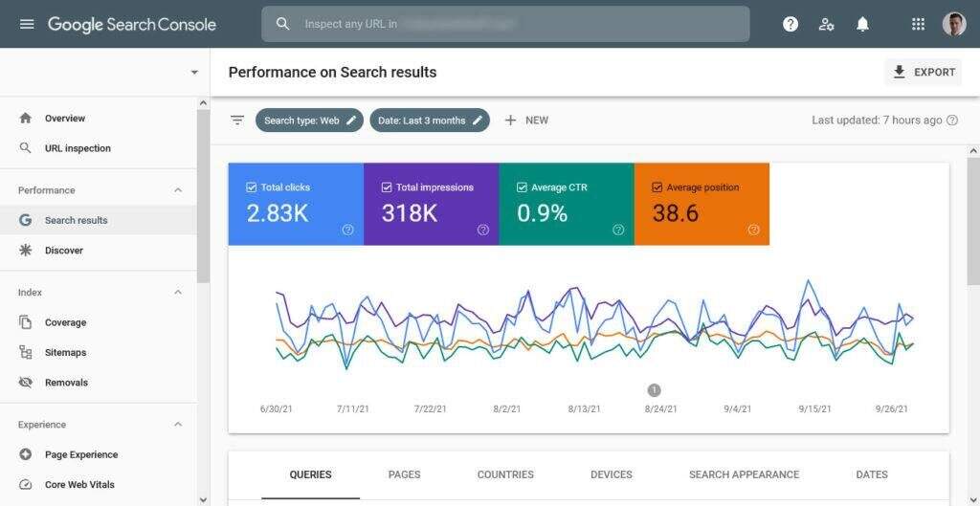Open the notifications bell
The height and width of the screenshot is (506, 980).
862,24
